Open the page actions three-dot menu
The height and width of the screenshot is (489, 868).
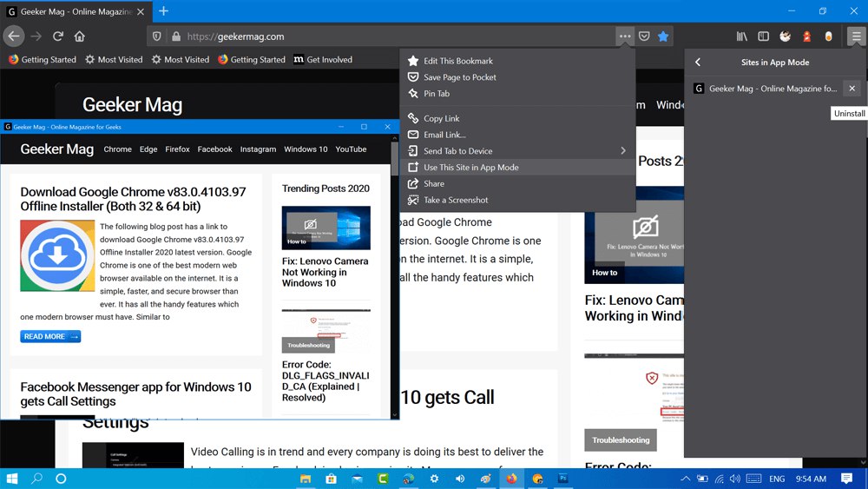[625, 36]
